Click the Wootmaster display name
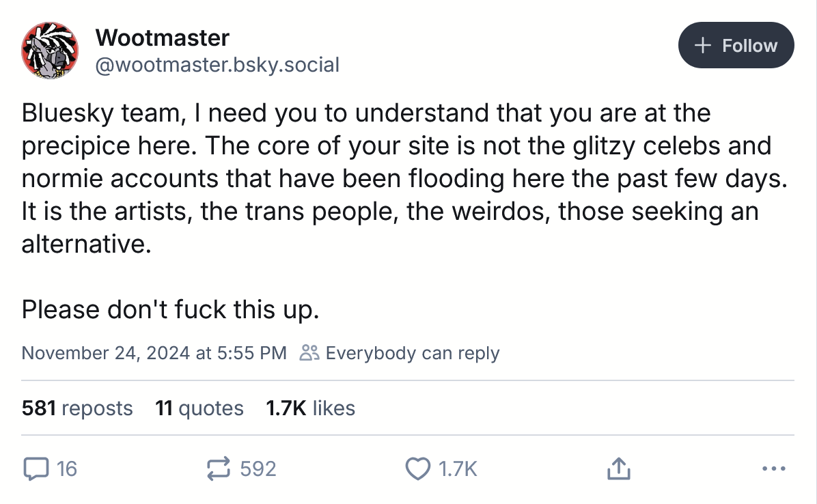The width and height of the screenshot is (817, 504). [x=163, y=37]
